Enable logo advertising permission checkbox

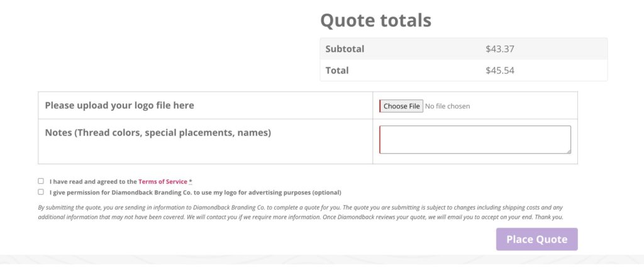pyautogui.click(x=41, y=192)
